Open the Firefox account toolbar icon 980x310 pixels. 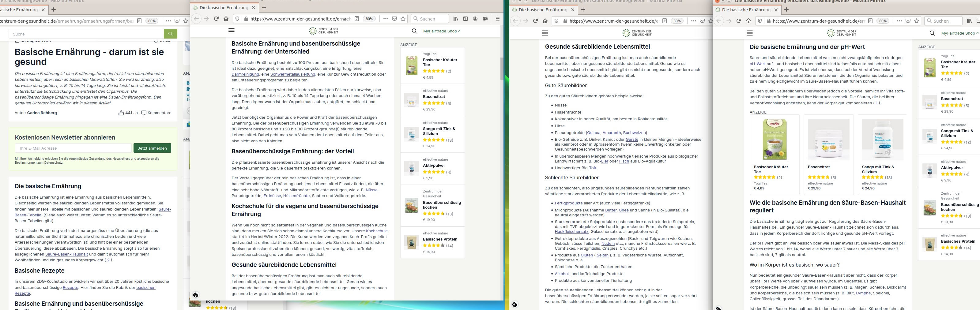[475, 19]
